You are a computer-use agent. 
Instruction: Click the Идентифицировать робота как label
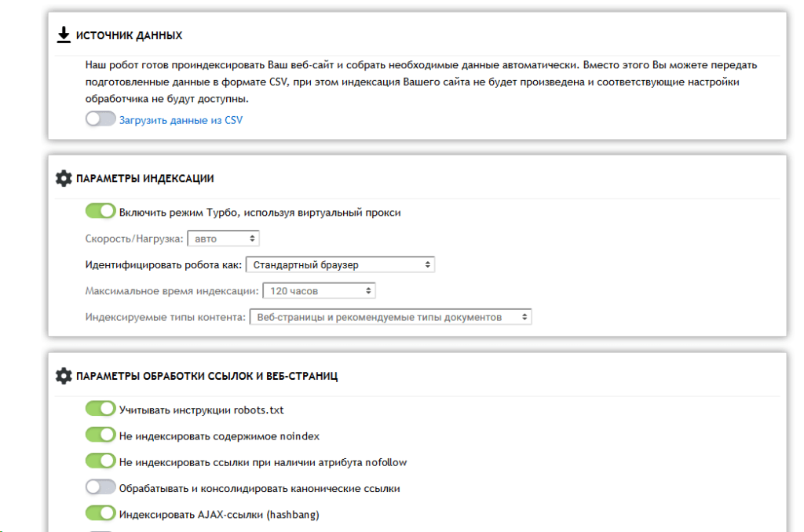[163, 265]
